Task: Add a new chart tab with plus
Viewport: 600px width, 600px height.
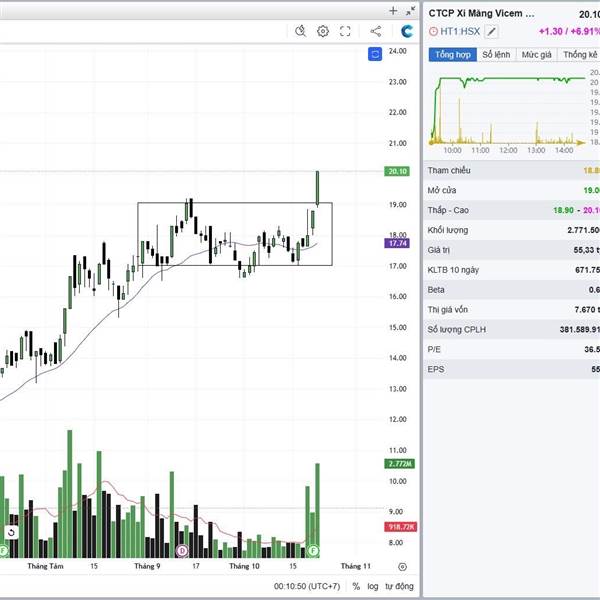Action: click(x=393, y=9)
